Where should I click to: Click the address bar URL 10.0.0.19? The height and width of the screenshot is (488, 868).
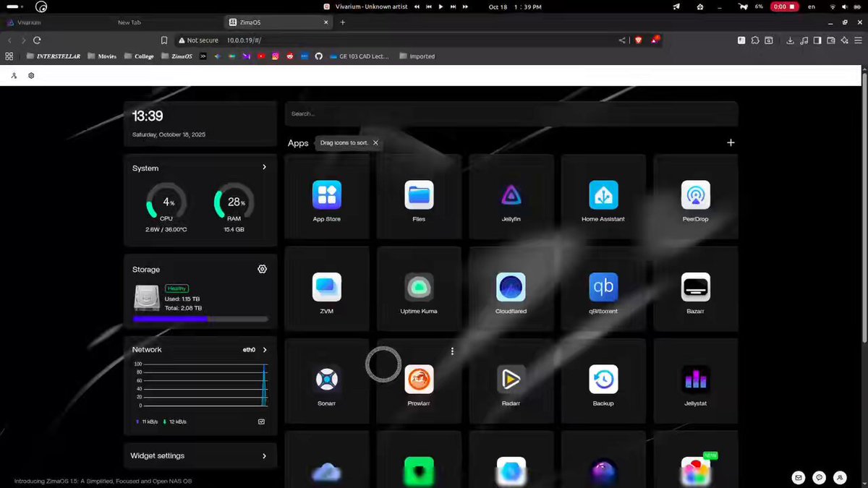point(243,40)
